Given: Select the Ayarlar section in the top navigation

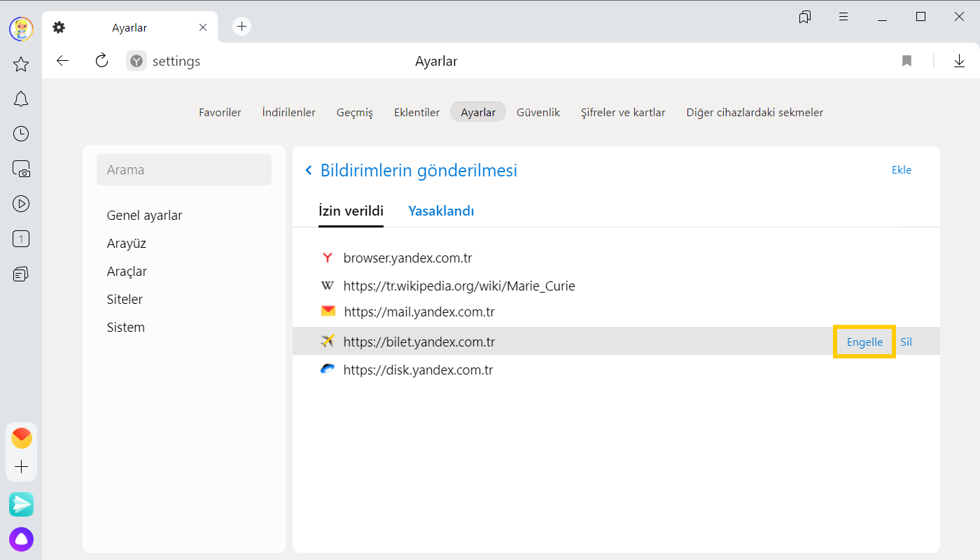Looking at the screenshot, I should [478, 112].
